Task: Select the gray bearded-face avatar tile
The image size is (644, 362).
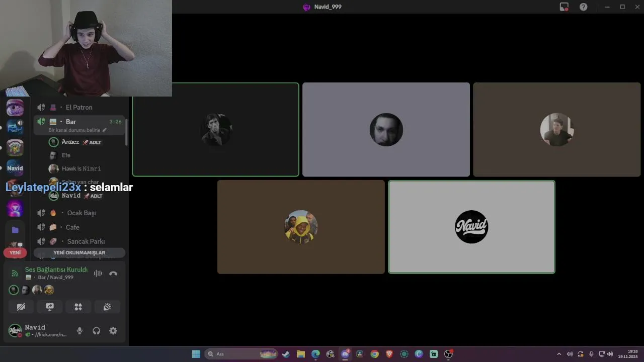Action: pos(386,130)
